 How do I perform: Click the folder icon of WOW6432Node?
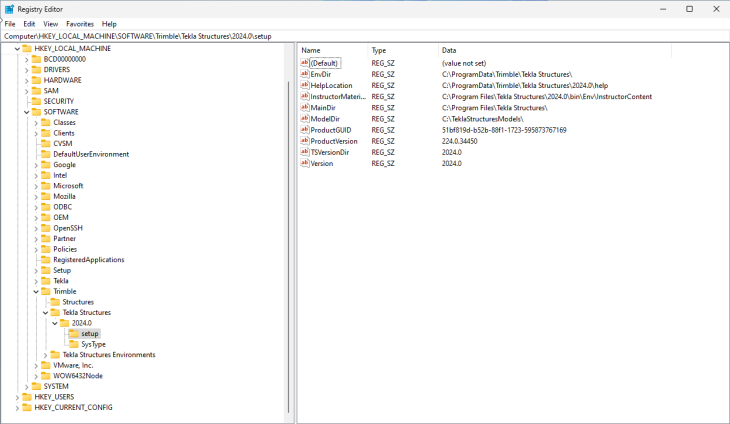click(46, 376)
